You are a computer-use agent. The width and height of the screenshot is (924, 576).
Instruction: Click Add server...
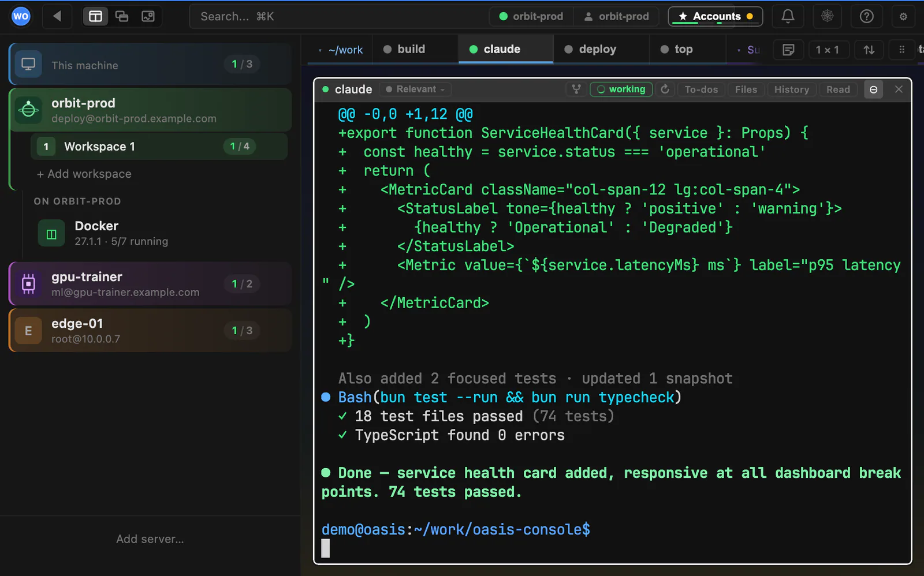[150, 539]
